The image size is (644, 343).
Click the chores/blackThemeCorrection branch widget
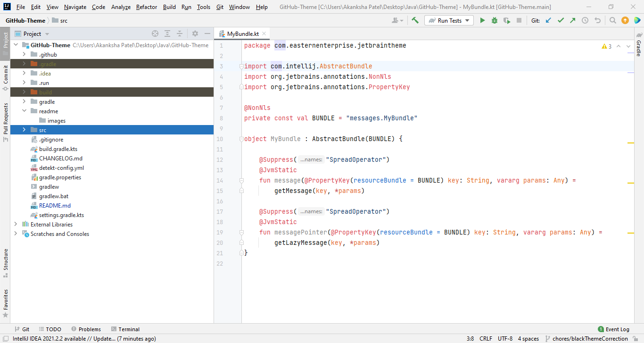(x=587, y=338)
